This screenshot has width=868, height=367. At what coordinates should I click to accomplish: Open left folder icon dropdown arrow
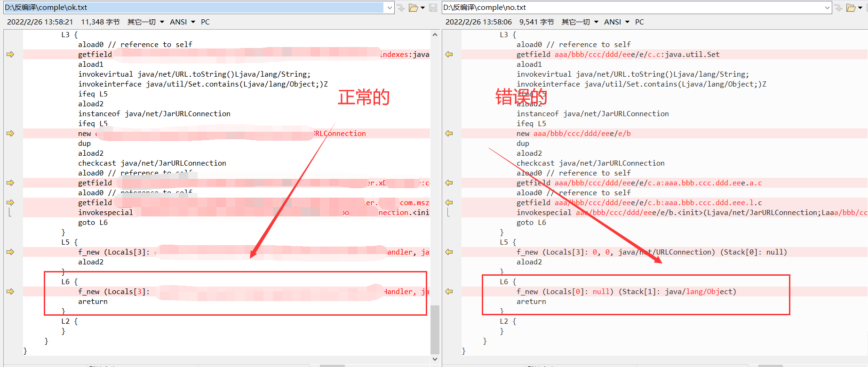point(422,8)
